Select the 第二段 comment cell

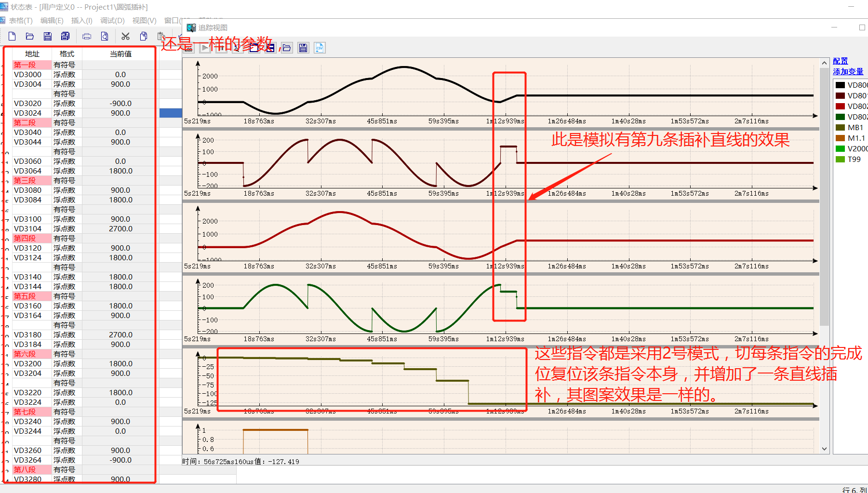pyautogui.click(x=32, y=123)
